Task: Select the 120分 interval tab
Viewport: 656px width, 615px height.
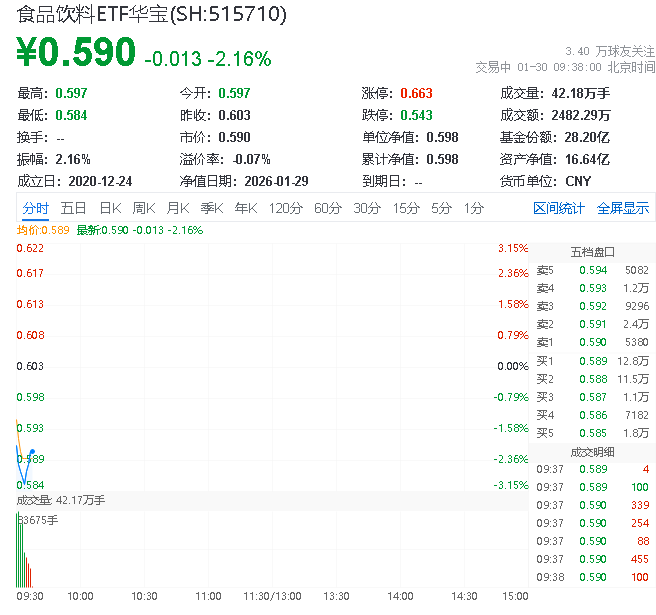Action: point(285,208)
